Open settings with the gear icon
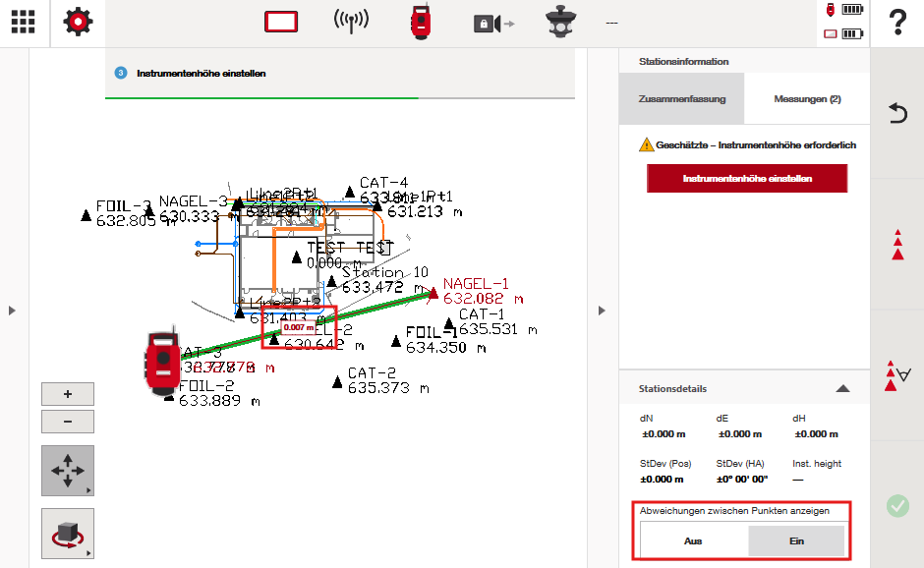 (78, 23)
